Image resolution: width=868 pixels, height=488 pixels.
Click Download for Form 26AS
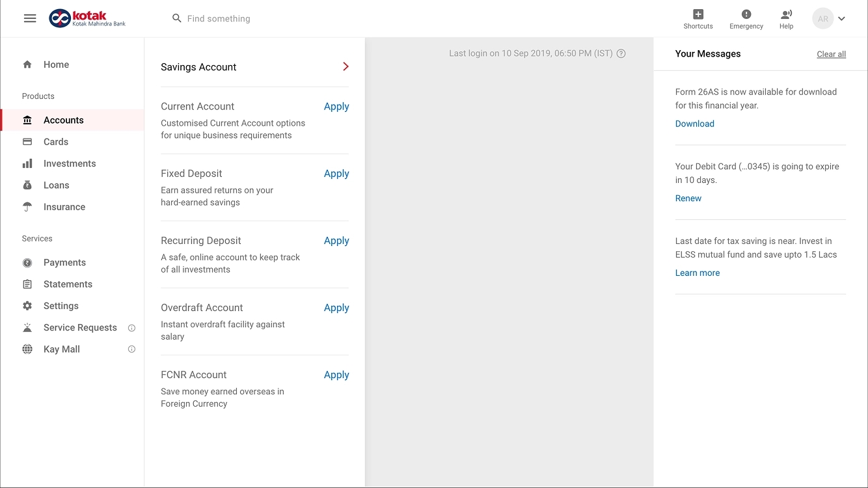(694, 124)
